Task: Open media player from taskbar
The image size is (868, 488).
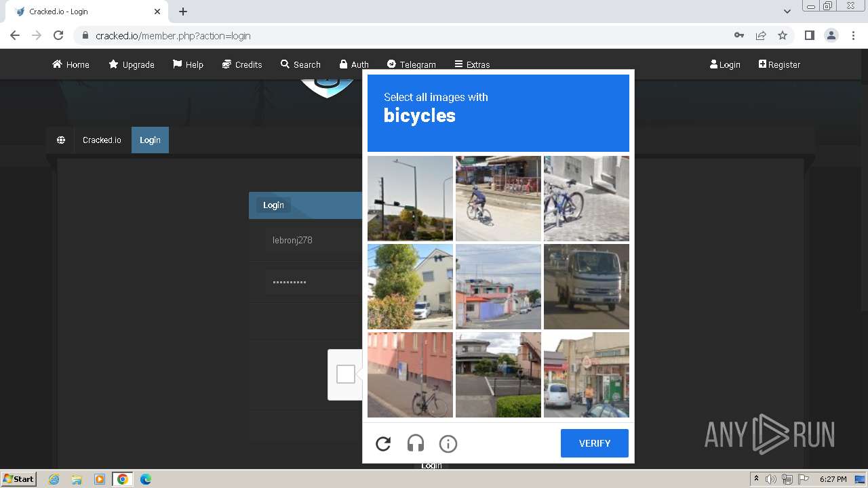Action: (99, 479)
